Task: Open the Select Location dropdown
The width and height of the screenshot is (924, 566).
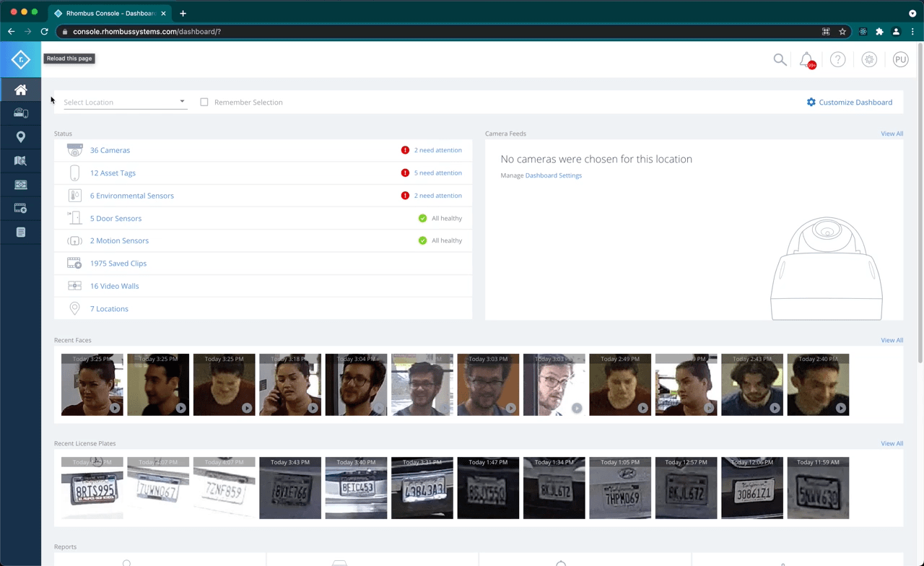Action: [125, 102]
